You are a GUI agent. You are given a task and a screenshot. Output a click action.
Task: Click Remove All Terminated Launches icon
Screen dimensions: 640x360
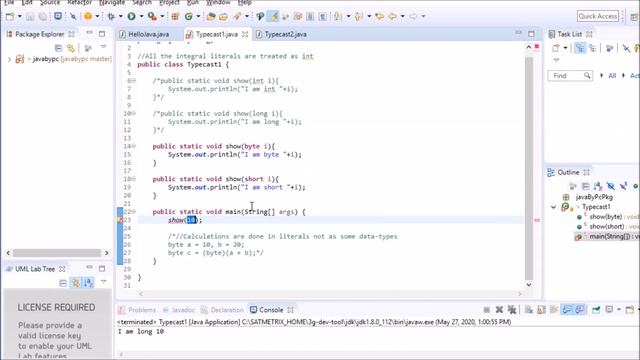[512, 310]
